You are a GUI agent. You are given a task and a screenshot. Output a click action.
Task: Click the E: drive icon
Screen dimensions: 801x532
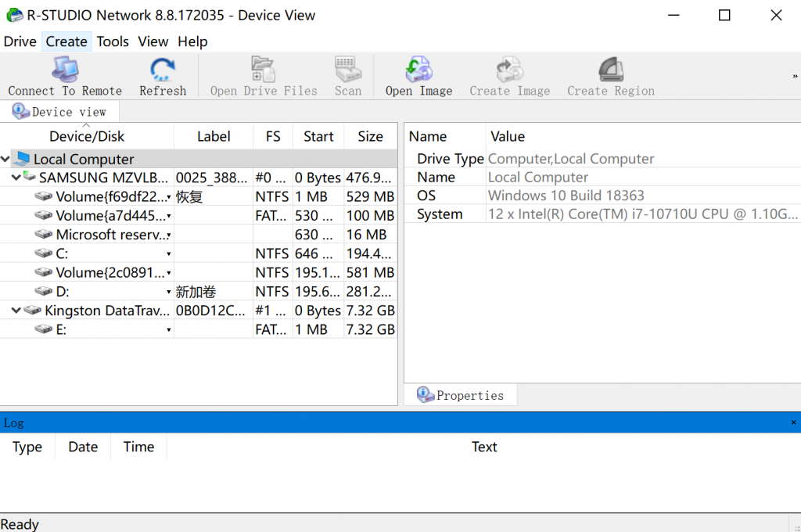(44, 329)
